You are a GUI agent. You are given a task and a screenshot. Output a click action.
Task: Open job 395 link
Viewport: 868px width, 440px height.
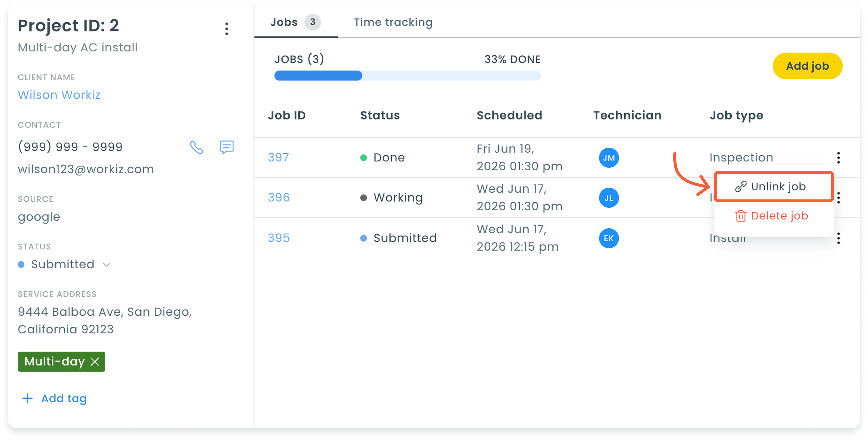click(x=279, y=238)
